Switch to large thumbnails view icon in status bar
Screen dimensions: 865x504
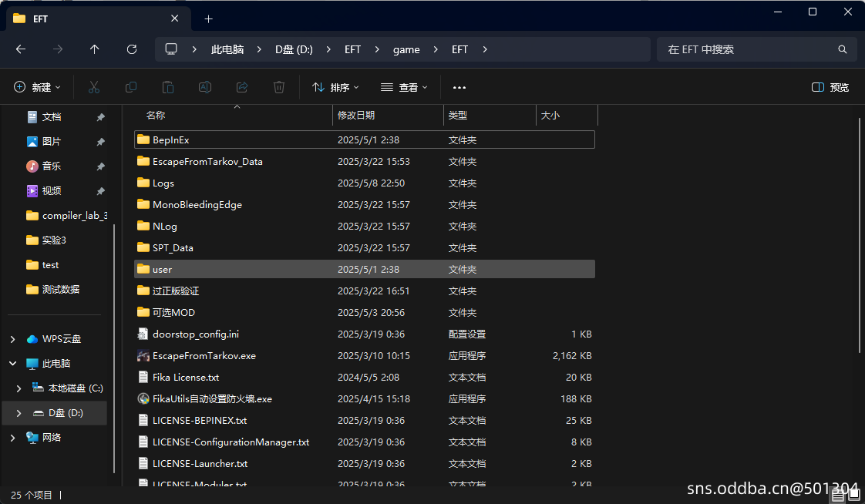point(853,496)
